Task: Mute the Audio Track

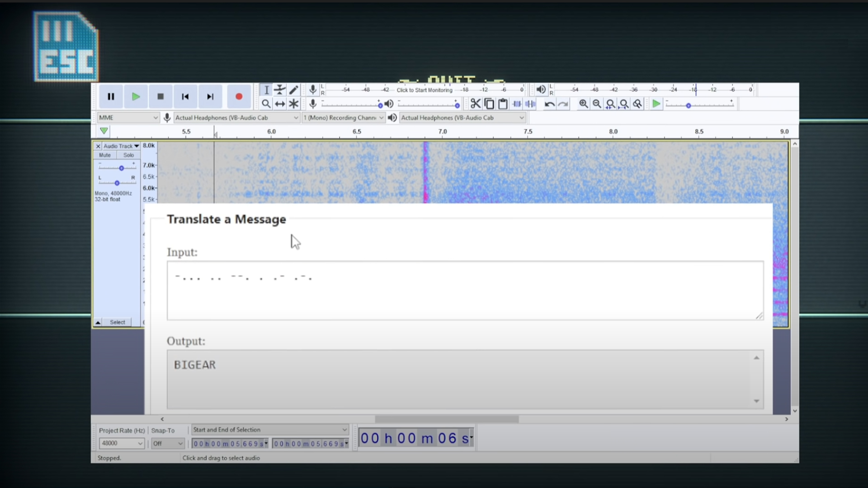Action: [105, 155]
